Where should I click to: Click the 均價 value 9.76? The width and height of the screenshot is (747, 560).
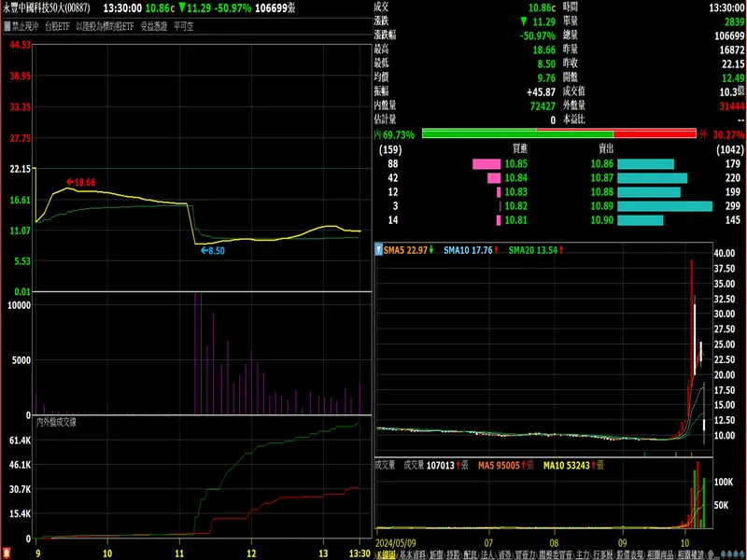(546, 78)
